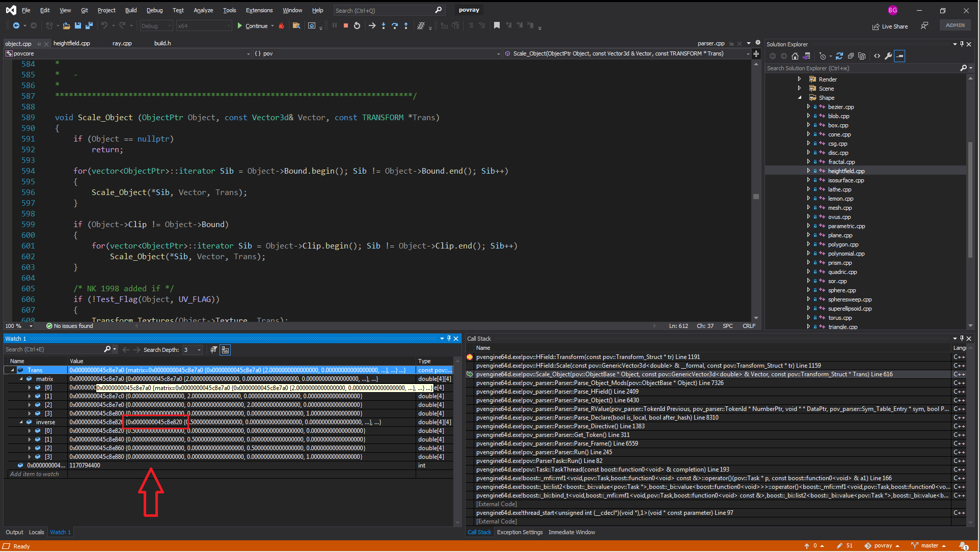Toggle Preview Selected Items button

pos(900,56)
